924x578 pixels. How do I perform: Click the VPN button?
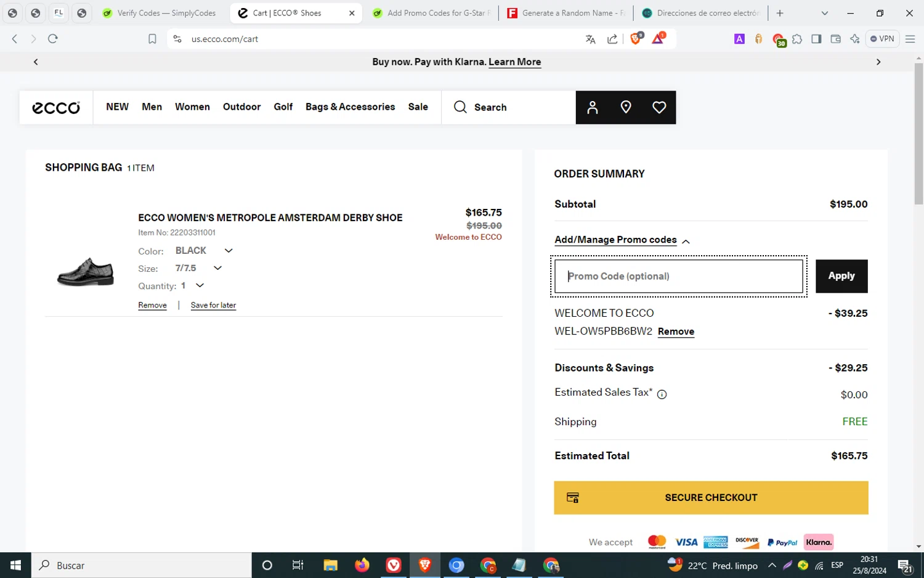pos(882,39)
